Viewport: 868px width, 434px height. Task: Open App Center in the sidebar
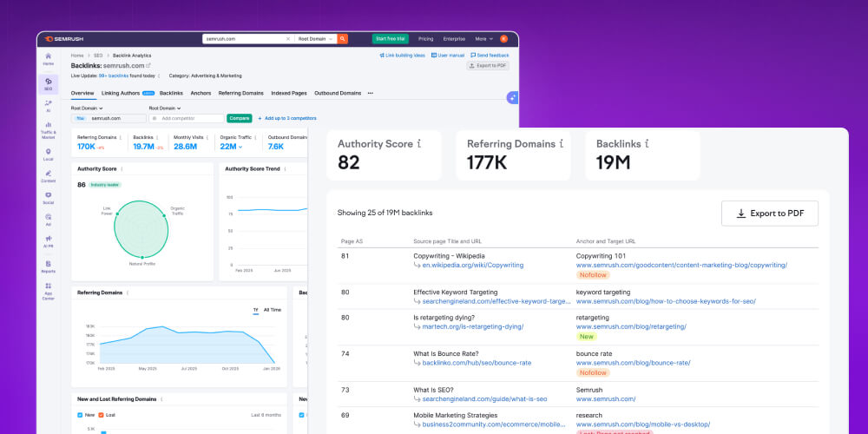tap(48, 291)
